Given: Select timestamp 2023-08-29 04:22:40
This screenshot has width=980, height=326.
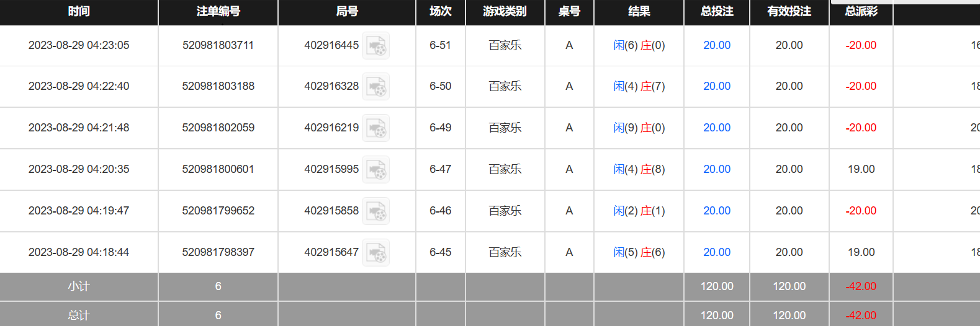Looking at the screenshot, I should (x=79, y=86).
